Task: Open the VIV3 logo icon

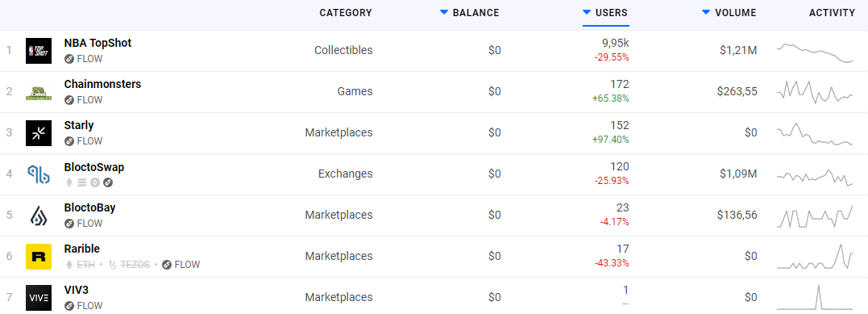Action: [39, 297]
